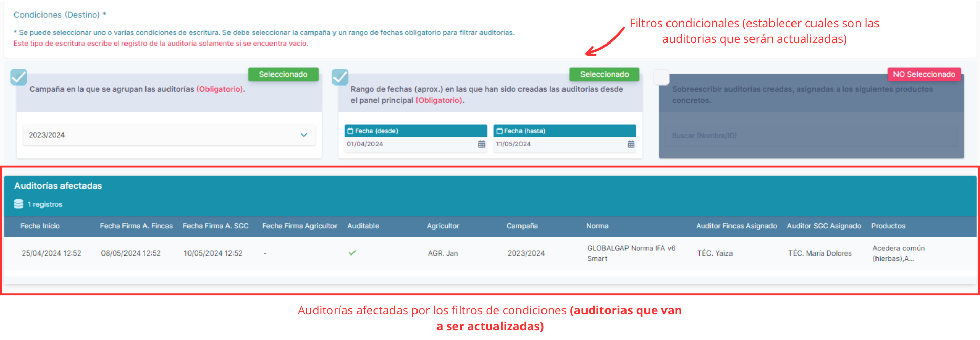Click the Auditable column header
The height and width of the screenshot is (340, 980).
click(x=363, y=226)
